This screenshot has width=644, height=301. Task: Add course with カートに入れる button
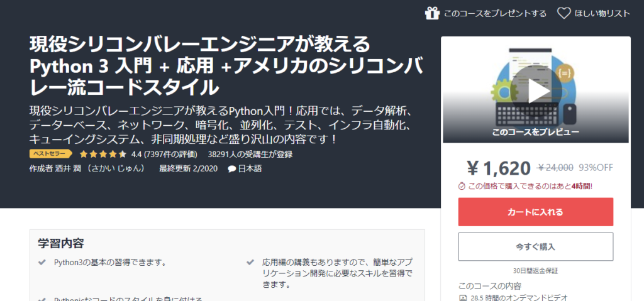click(536, 212)
